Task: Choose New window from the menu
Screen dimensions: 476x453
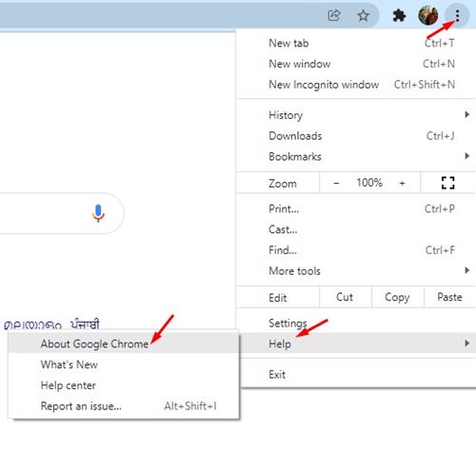Action: [356, 64]
